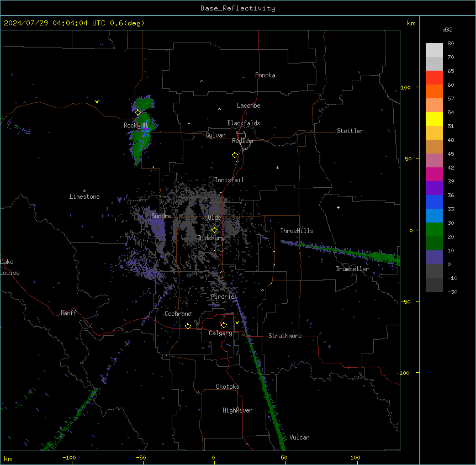This screenshot has width=476, height=465.
Task: Pick the purple 36-39 dBZ legend swatch
Action: pos(434,188)
